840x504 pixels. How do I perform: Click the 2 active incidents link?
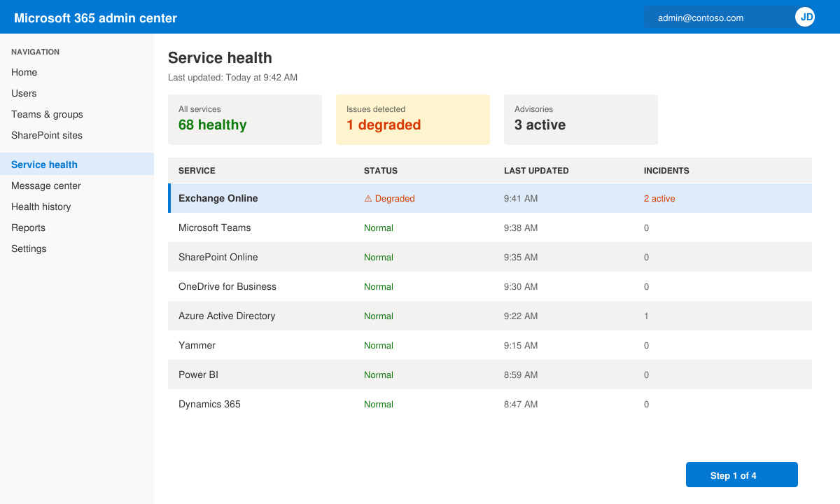click(659, 199)
